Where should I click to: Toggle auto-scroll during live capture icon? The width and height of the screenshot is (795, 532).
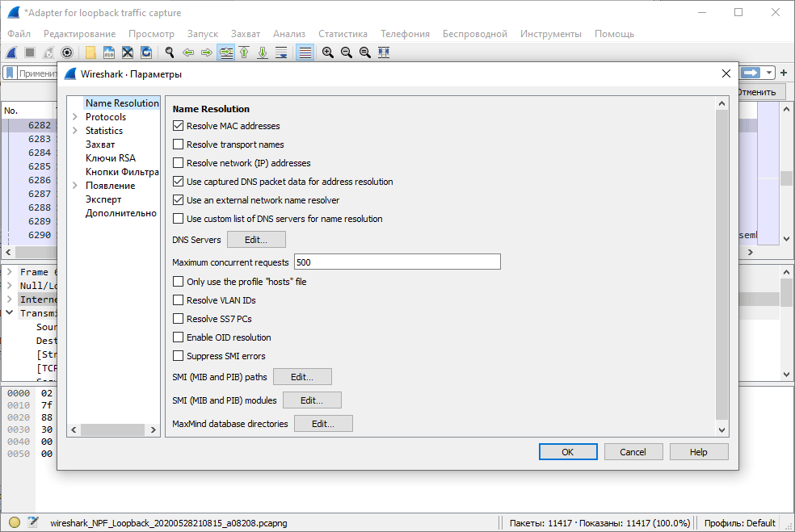point(281,52)
